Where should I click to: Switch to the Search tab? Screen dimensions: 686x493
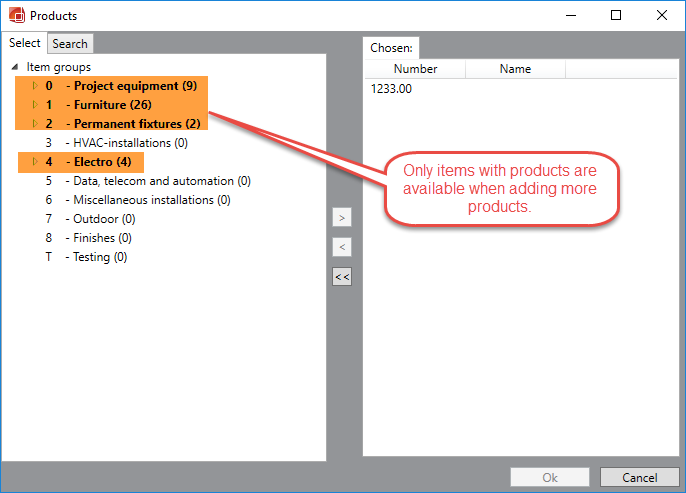click(x=70, y=43)
